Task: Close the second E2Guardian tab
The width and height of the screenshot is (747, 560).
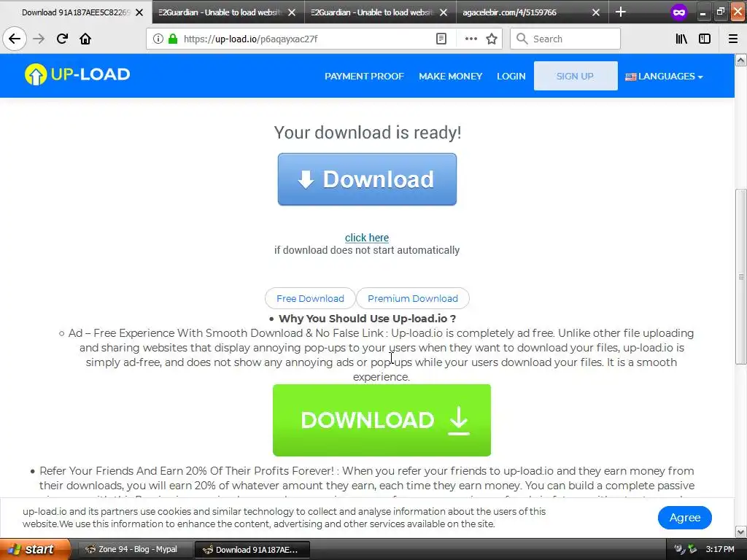Action: 444,12
